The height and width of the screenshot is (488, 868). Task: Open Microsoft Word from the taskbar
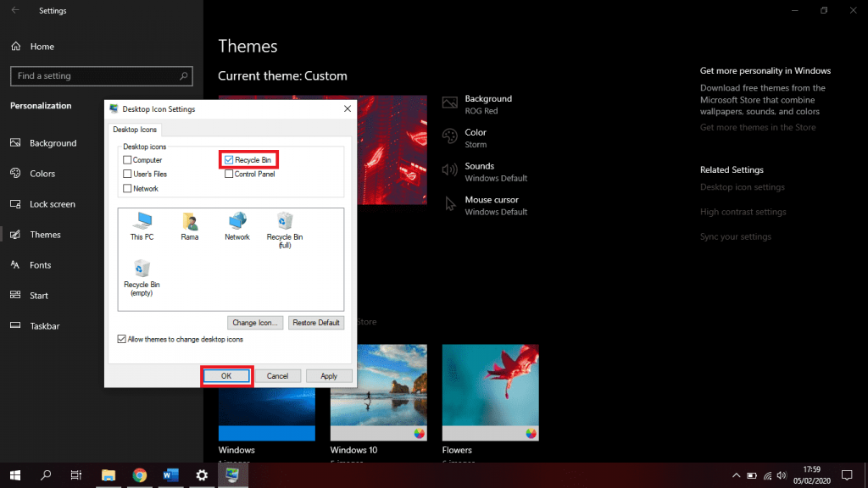pos(170,475)
